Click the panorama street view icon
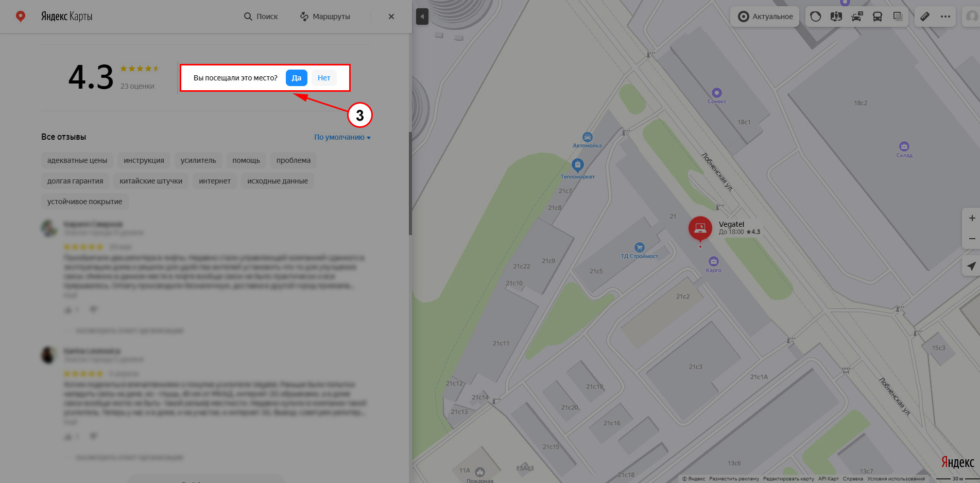Viewport: 980px width, 483px height. coord(836,16)
